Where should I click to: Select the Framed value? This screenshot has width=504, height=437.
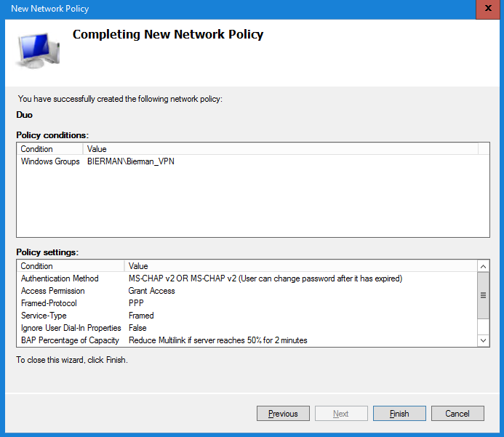[141, 316]
